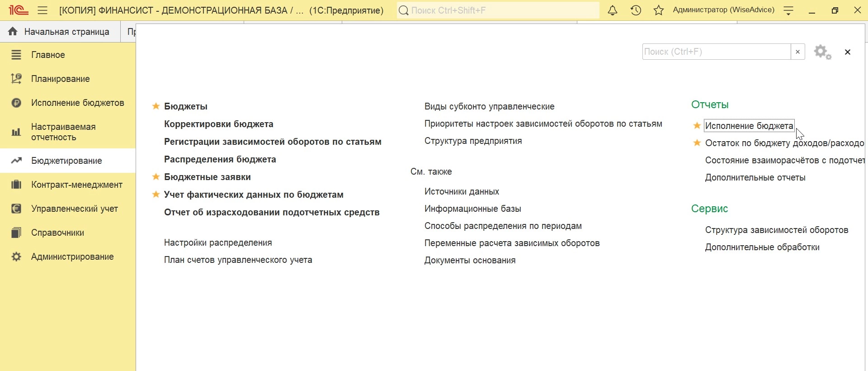868x371 pixels.
Task: Open navigation settings gear icon
Action: [x=823, y=52]
